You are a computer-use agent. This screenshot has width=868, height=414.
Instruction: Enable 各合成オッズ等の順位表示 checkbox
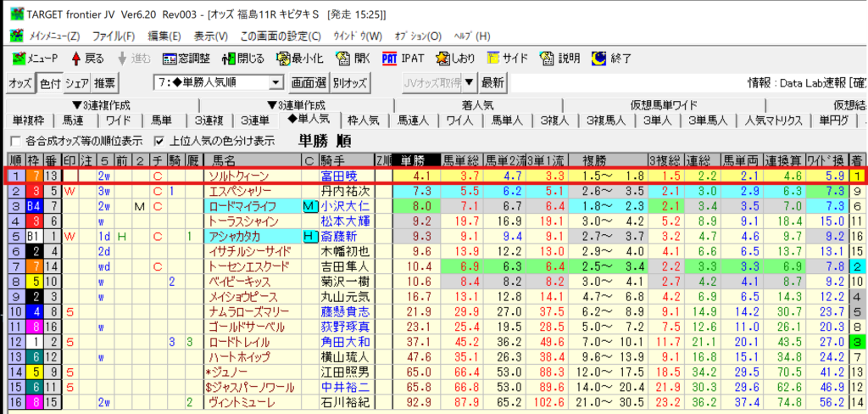[16, 141]
